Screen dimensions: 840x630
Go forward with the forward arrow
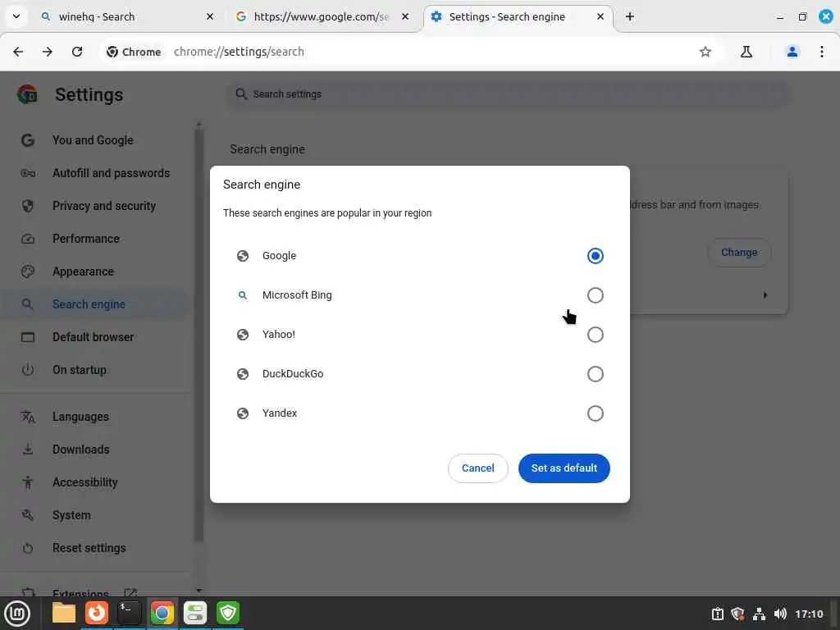pos(48,52)
